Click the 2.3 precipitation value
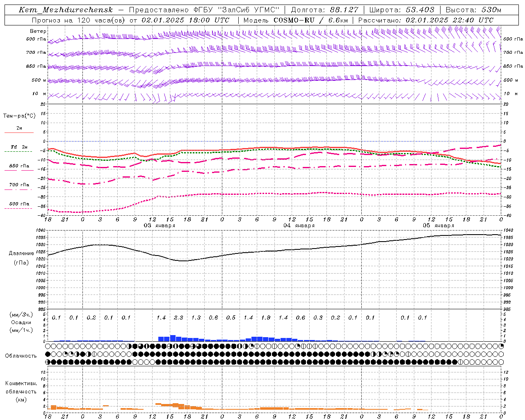Screen dimensions: 525x420 click(178, 318)
